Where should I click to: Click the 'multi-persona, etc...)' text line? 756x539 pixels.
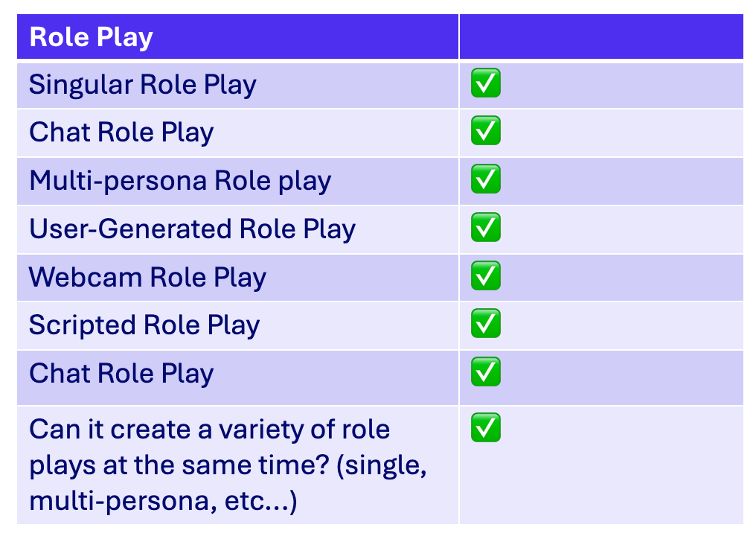(x=163, y=501)
